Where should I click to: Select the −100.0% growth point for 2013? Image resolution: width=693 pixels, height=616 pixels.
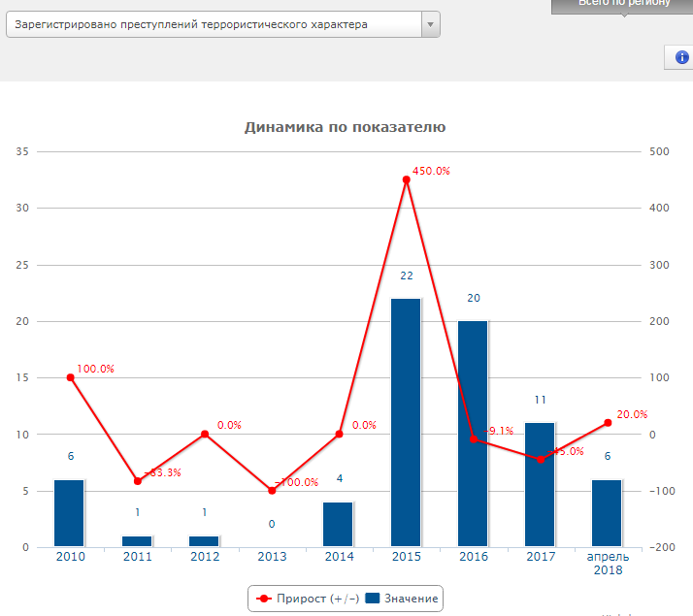(x=272, y=491)
